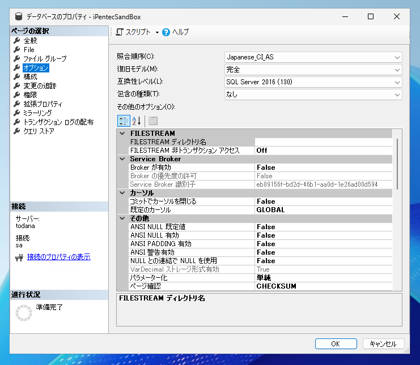Click the property grid vertical scrollbar
420x365 pixels.
(397, 164)
